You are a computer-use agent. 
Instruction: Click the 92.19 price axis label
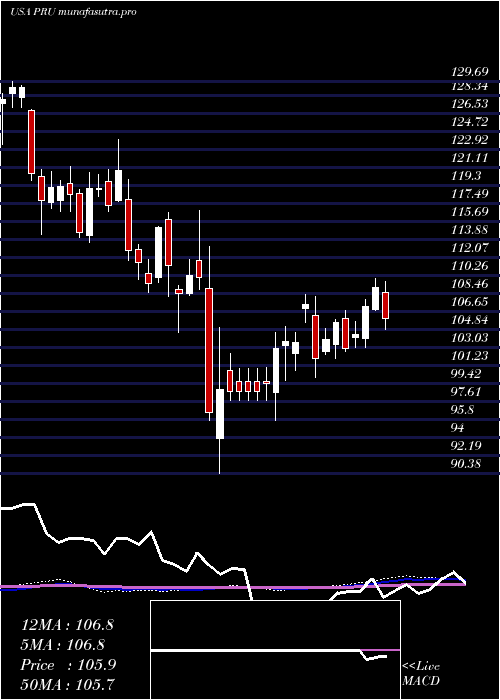(x=466, y=446)
